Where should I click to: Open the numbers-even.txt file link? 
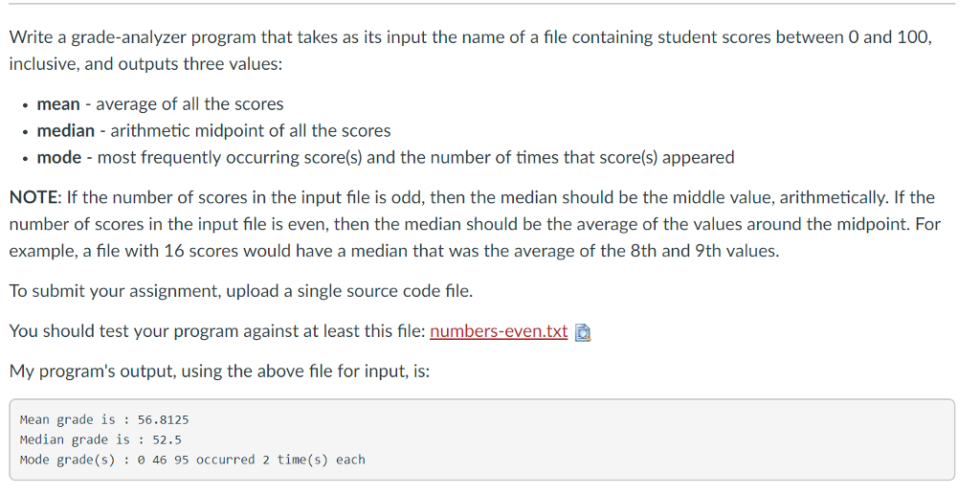click(499, 331)
